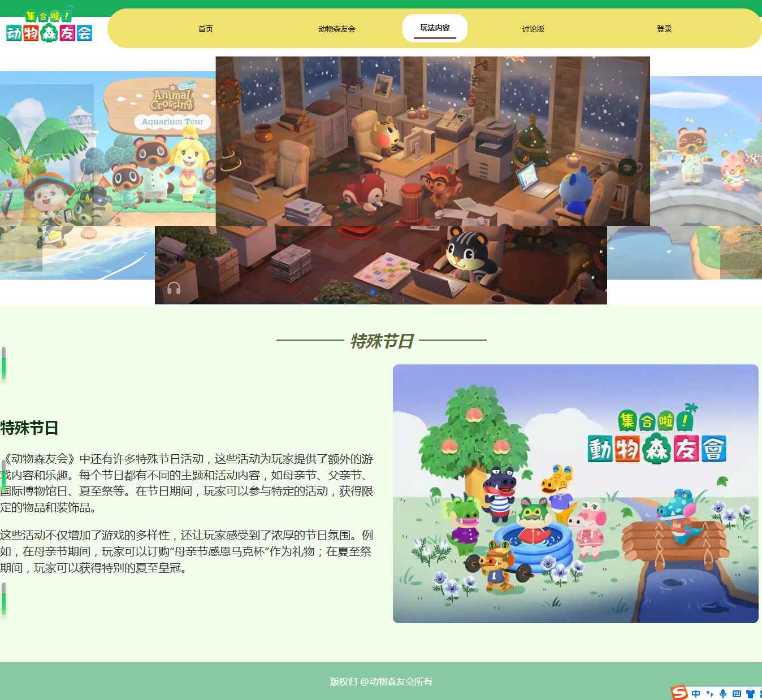Click the bottom green slider bar on left

click(3, 599)
